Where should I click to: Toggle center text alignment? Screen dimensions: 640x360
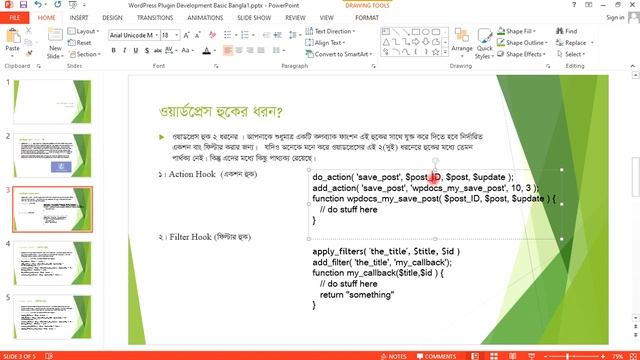(239, 50)
